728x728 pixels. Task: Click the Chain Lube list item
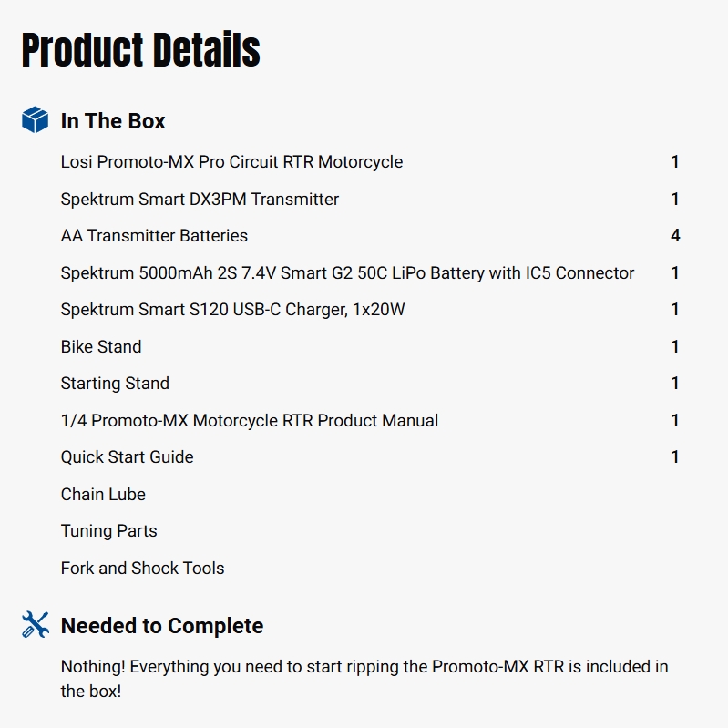click(x=103, y=495)
